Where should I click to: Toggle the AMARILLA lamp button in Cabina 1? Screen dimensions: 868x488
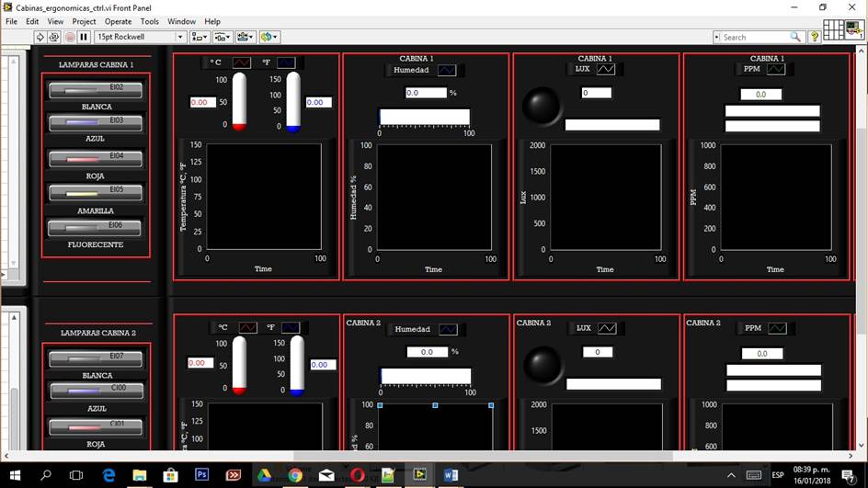tap(96, 193)
